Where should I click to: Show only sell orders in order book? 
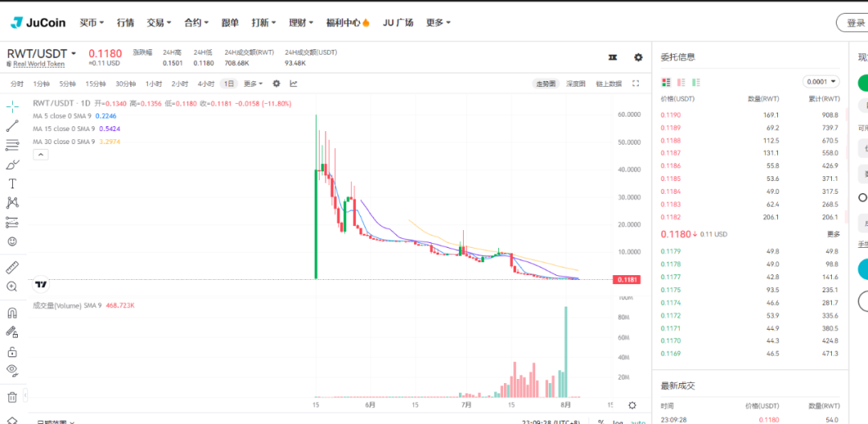[x=681, y=82]
